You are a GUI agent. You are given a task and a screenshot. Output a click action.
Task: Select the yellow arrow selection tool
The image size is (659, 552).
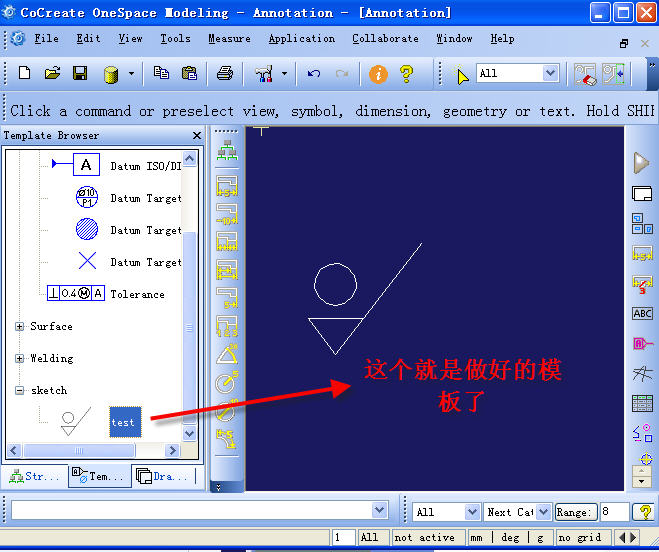pos(461,75)
